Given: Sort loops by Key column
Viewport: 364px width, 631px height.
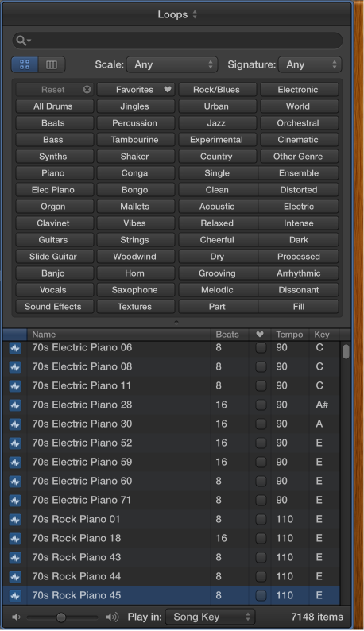Looking at the screenshot, I should 324,335.
